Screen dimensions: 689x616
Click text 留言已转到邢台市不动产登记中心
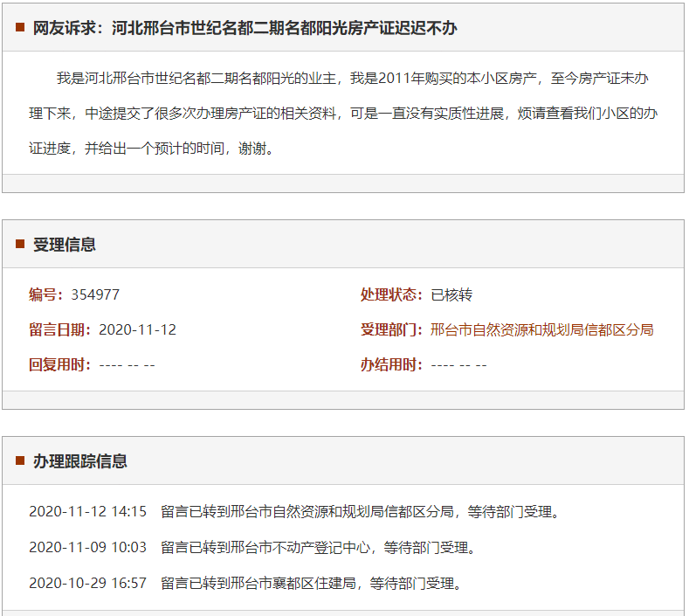pos(265,547)
